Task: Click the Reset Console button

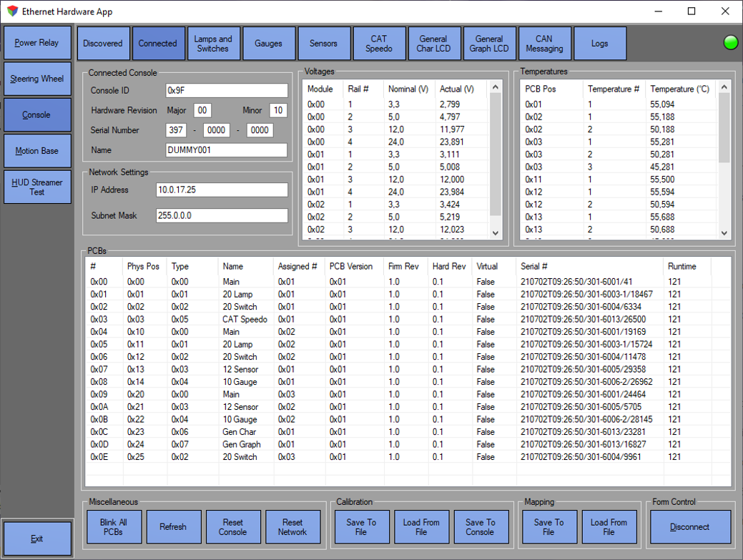Action: (x=232, y=527)
